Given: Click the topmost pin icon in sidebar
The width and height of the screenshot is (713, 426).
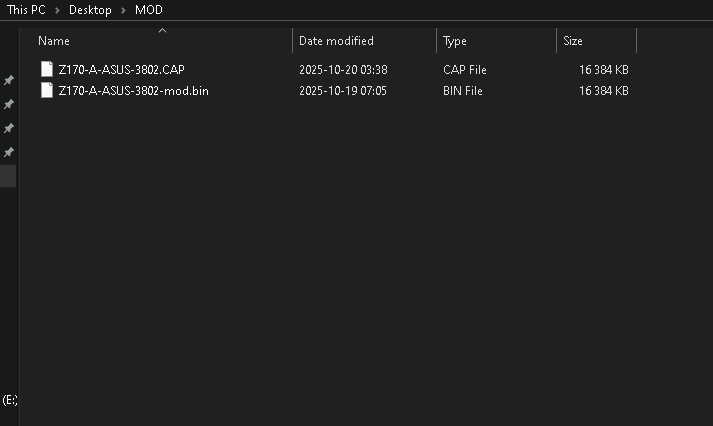Looking at the screenshot, I should tap(9, 80).
